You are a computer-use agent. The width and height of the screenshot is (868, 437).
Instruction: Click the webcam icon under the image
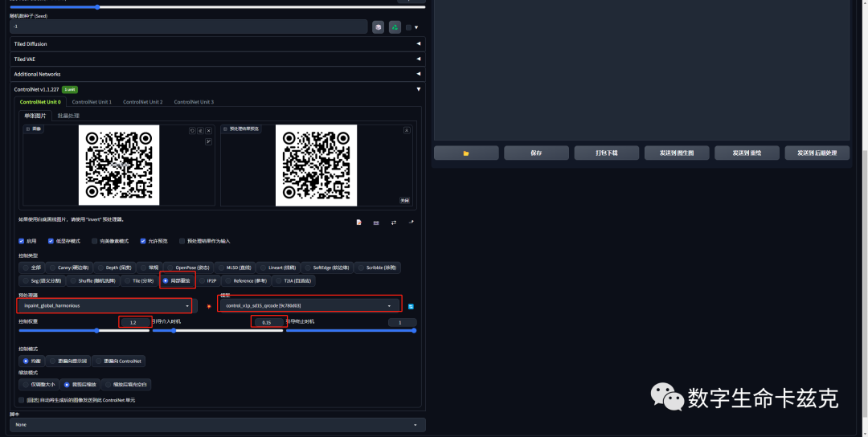[376, 223]
